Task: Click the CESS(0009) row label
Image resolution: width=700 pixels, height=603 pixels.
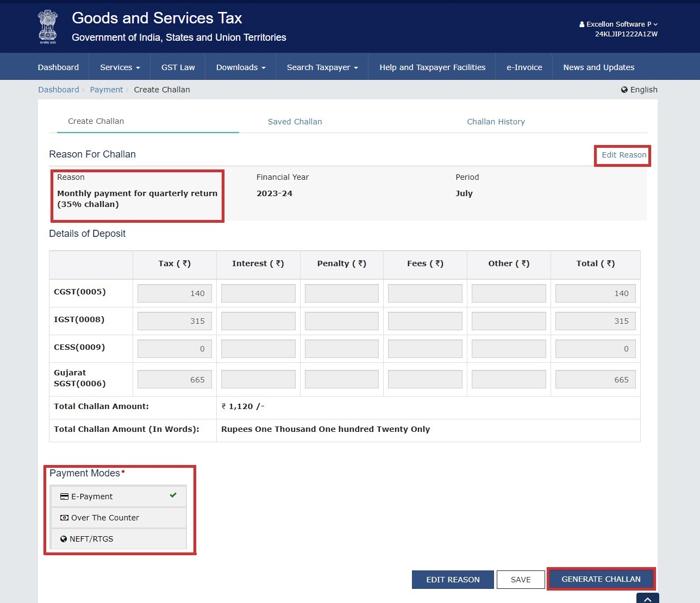Action: 79,347
